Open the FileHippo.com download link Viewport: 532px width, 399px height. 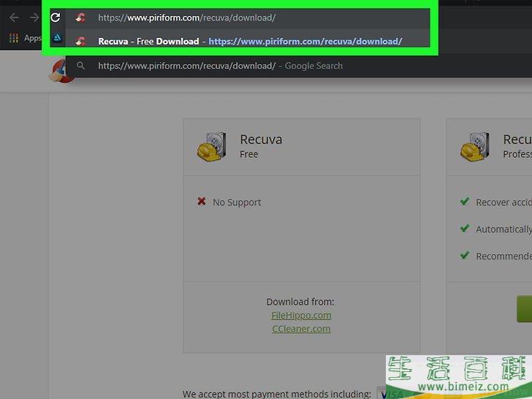click(301, 315)
